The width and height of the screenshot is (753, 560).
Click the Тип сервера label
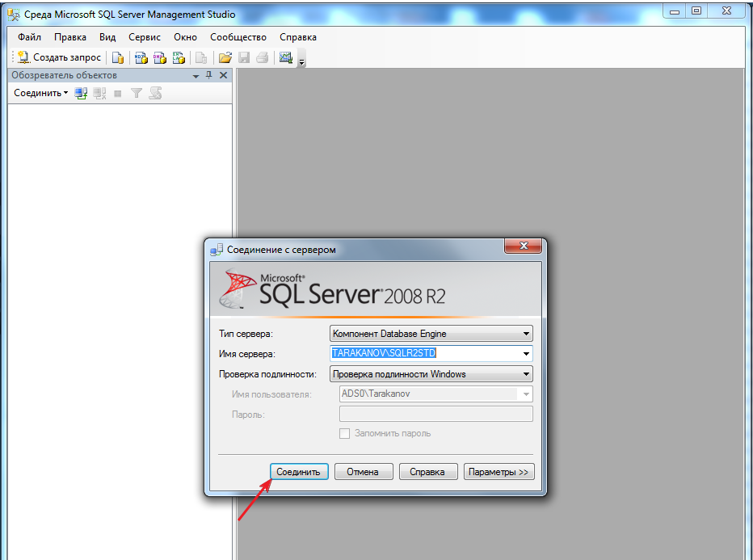(x=246, y=334)
